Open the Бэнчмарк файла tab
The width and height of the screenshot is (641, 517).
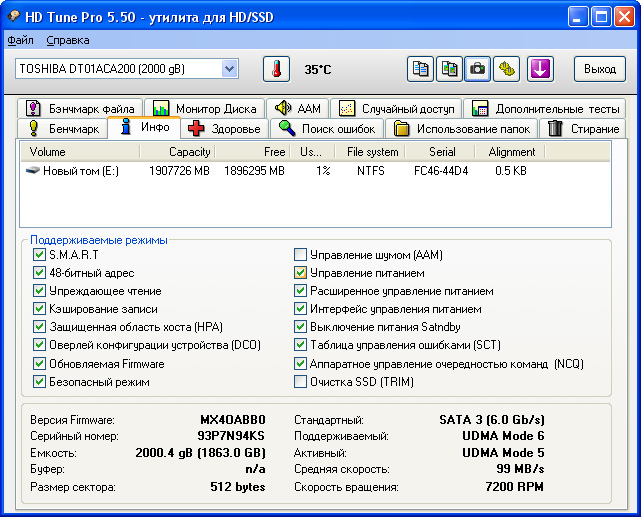point(80,109)
